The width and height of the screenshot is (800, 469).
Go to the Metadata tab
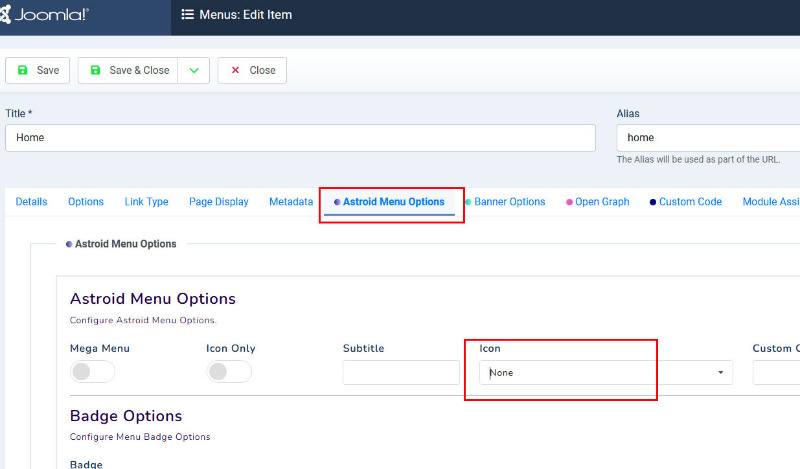291,202
